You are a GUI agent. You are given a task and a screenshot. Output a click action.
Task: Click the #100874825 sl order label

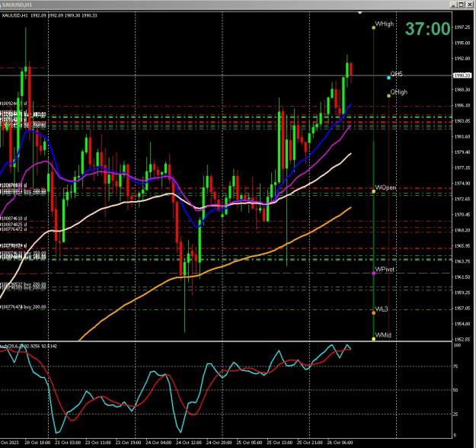tap(13, 225)
